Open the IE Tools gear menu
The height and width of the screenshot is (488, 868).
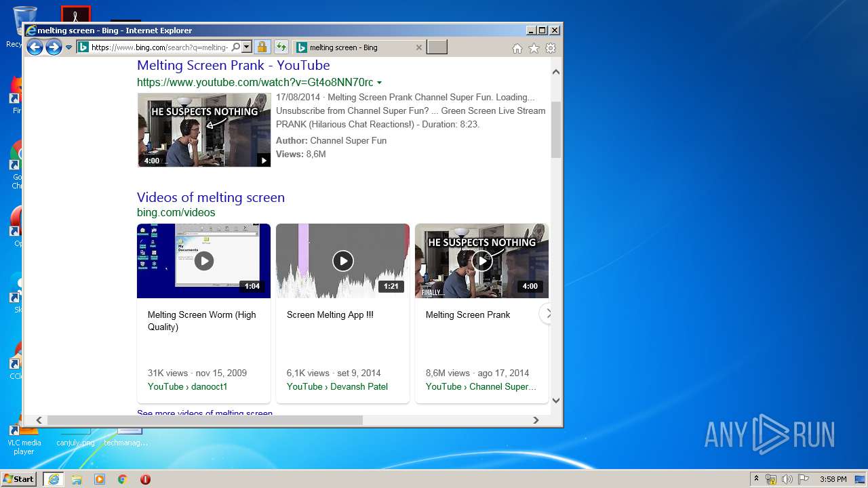tap(551, 48)
